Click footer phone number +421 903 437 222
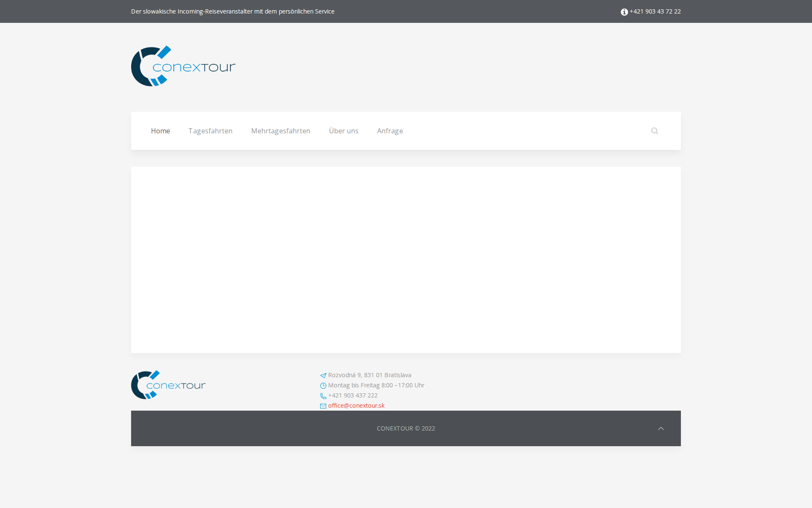The height and width of the screenshot is (508, 812). 353,395
